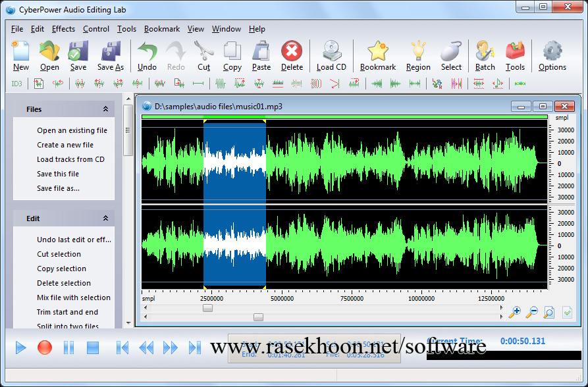Pause playback with the Pause button
Screen dimensions: 588x387
point(68,348)
